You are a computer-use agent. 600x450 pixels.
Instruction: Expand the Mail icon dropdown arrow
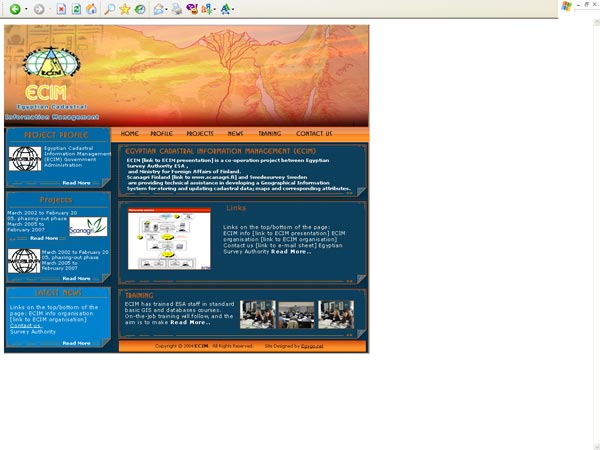coord(166,9)
